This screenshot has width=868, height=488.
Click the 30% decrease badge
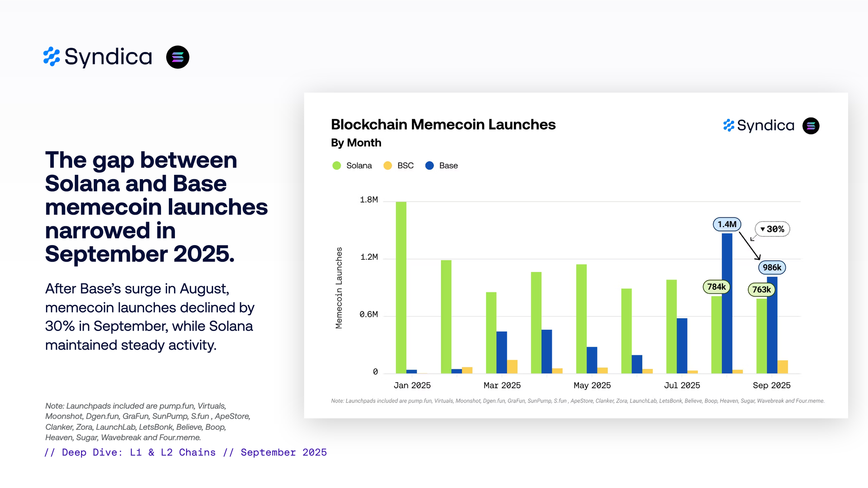(773, 229)
